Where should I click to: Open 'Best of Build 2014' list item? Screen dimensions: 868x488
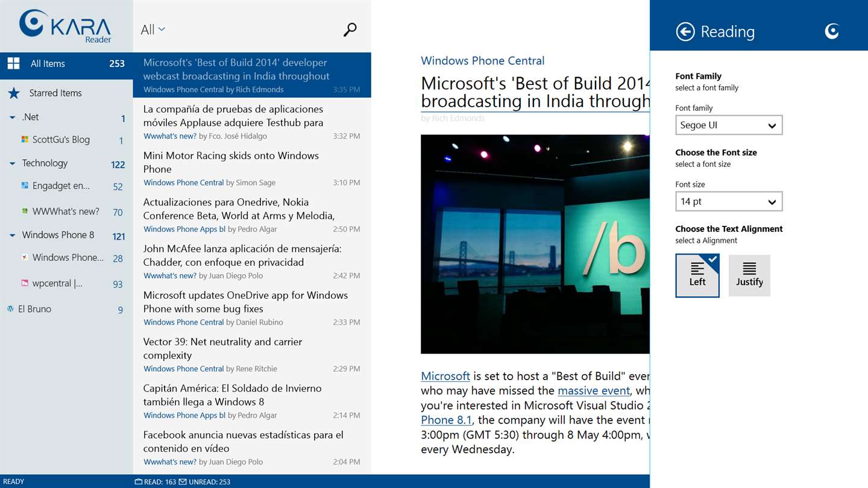coord(252,75)
